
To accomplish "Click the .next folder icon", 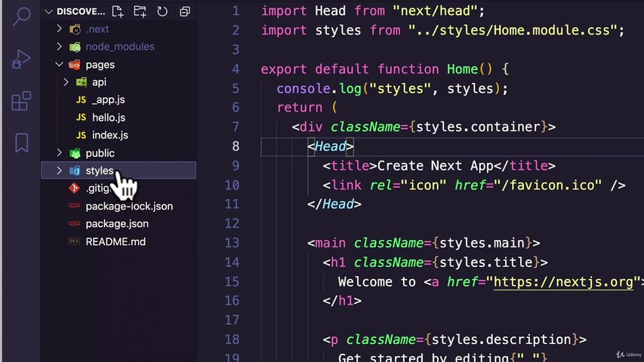I will coord(75,29).
